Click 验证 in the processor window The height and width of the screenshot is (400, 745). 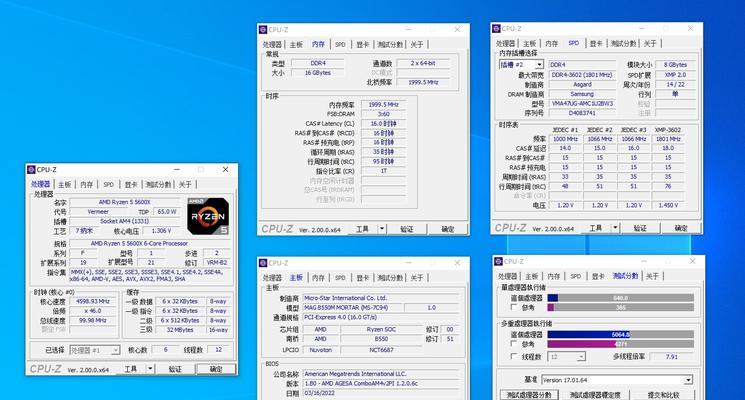175,369
